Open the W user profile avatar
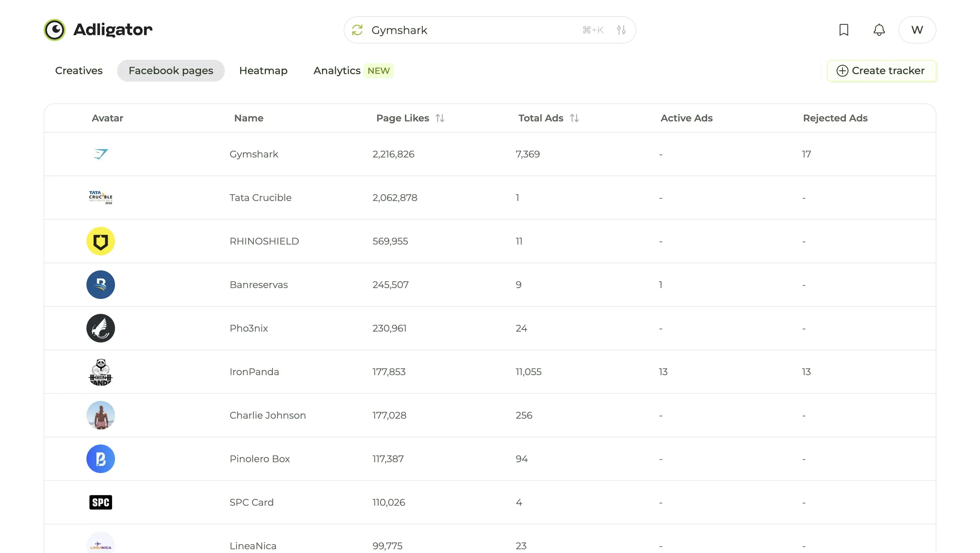The width and height of the screenshot is (980, 553). click(x=917, y=30)
